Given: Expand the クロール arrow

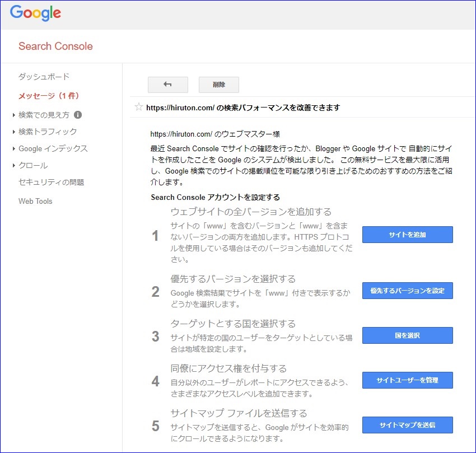Looking at the screenshot, I should click(14, 166).
